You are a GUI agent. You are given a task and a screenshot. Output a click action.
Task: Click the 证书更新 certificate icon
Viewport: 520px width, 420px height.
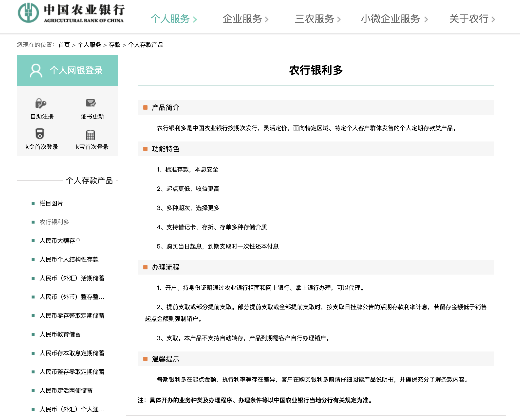pos(91,103)
